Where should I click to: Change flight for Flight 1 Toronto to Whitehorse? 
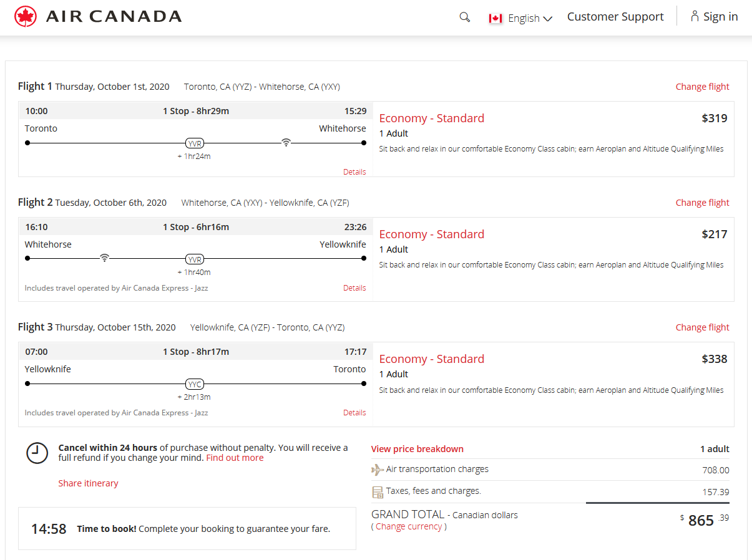[x=702, y=87]
